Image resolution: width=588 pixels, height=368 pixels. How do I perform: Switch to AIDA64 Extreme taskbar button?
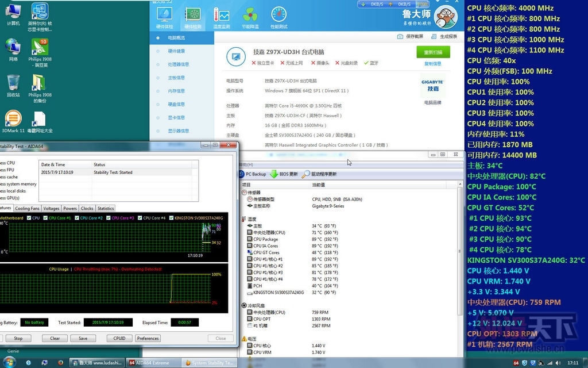tap(153, 363)
